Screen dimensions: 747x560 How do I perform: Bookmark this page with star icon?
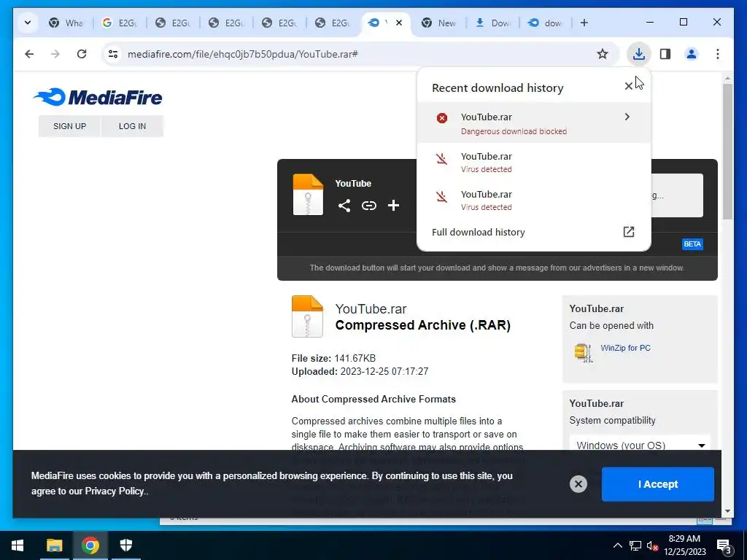click(602, 54)
